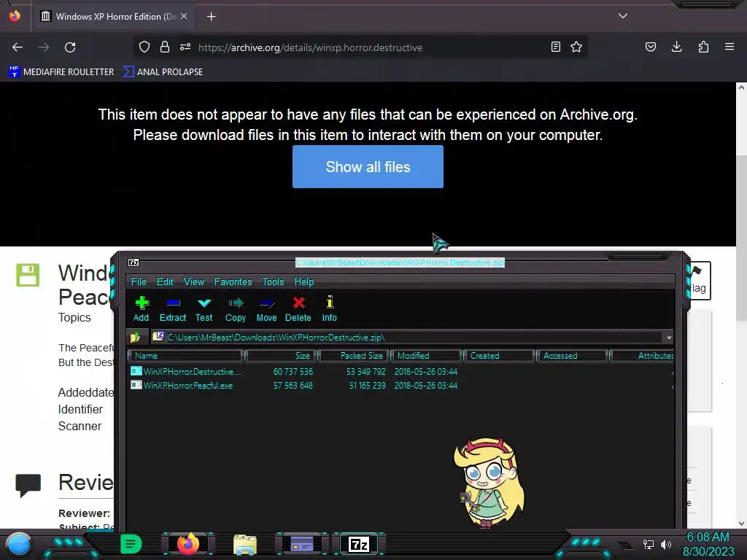
Task: Close the Windows XP Horror Edition tab
Action: pyautogui.click(x=184, y=16)
